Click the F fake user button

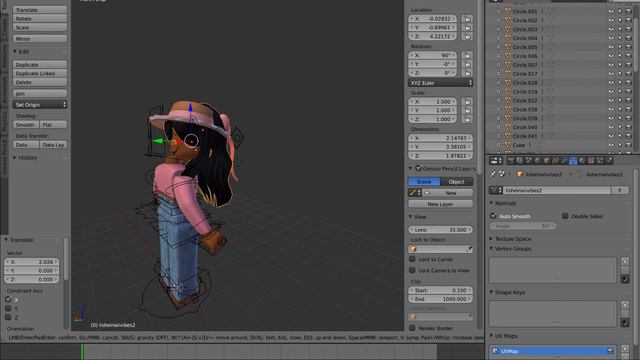point(620,190)
